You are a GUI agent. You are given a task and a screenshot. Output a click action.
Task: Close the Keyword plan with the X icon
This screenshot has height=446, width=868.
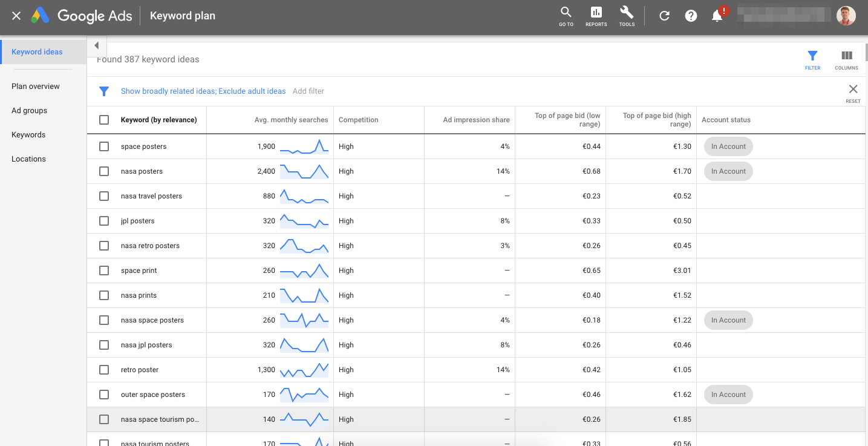pos(16,16)
